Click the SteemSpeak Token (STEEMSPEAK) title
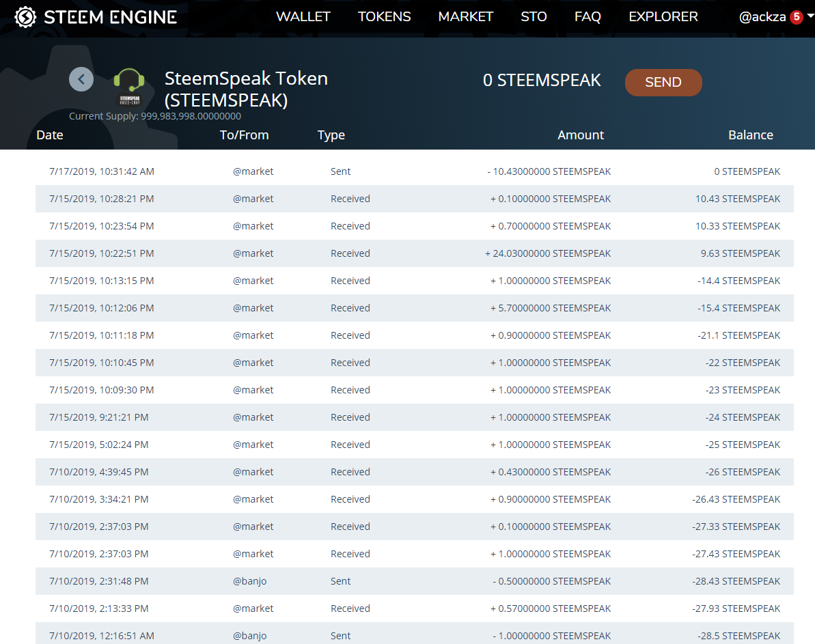 [247, 89]
